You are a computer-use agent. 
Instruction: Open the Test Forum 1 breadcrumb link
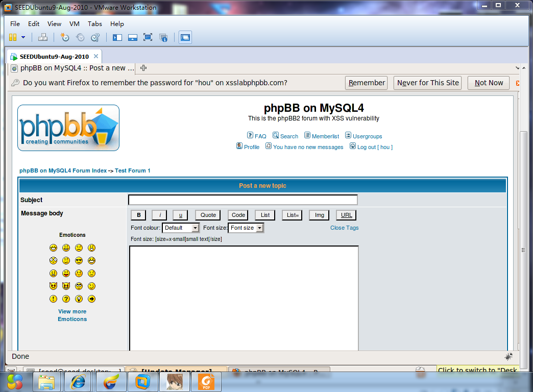click(x=133, y=170)
